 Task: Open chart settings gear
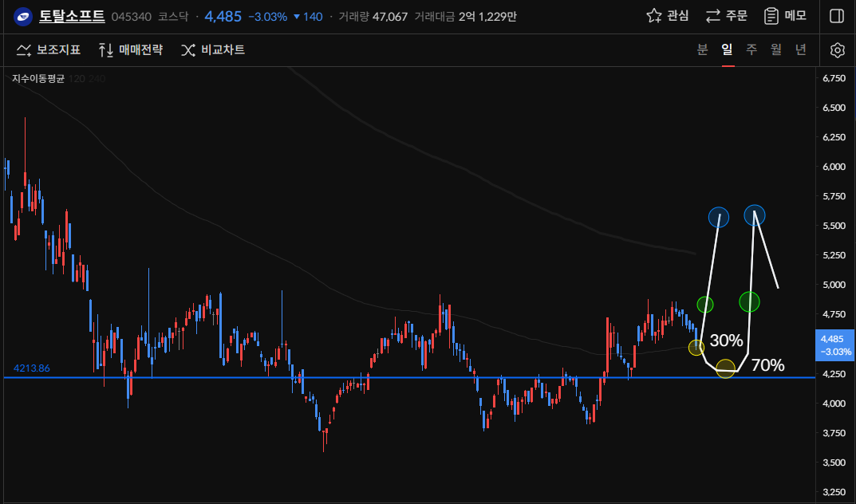click(x=837, y=50)
